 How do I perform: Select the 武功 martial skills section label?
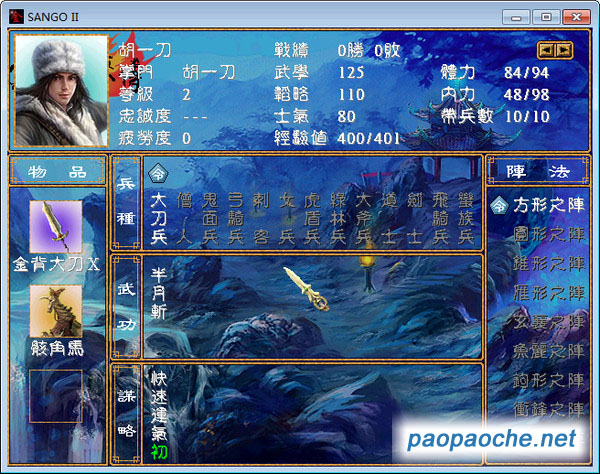pyautogui.click(x=126, y=307)
